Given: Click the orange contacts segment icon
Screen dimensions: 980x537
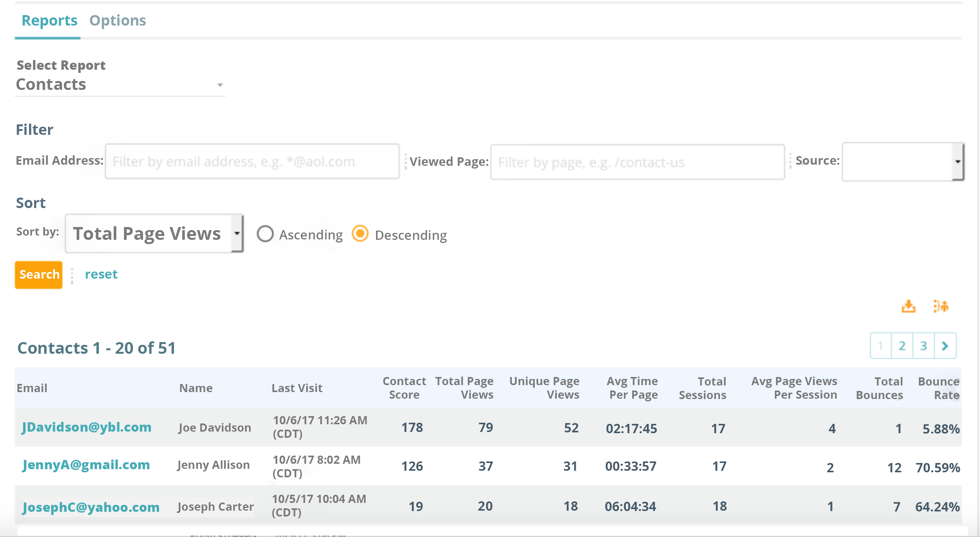Looking at the screenshot, I should [x=941, y=306].
